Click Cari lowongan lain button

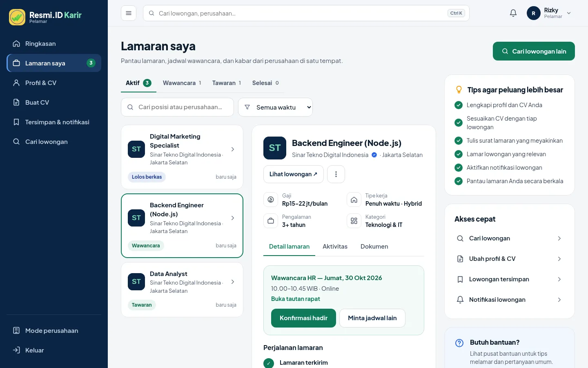[534, 51]
